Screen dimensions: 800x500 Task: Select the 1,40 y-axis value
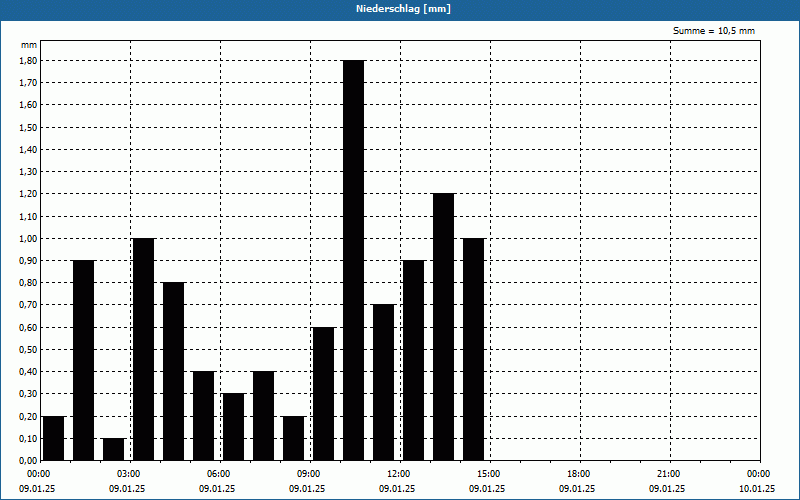click(x=28, y=149)
